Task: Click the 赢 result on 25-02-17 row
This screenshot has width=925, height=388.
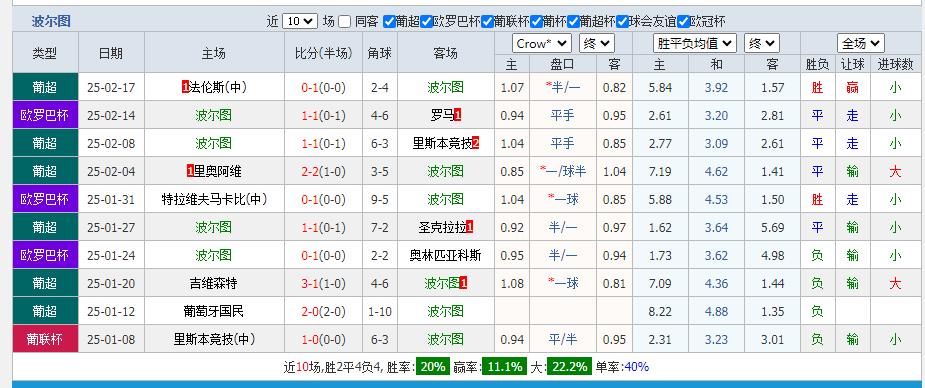Action: [x=852, y=88]
